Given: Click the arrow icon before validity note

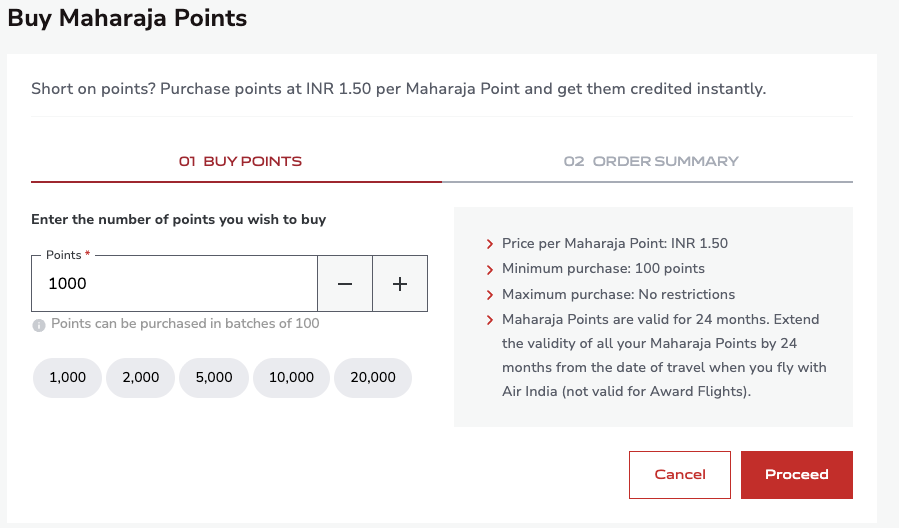Looking at the screenshot, I should (x=490, y=320).
